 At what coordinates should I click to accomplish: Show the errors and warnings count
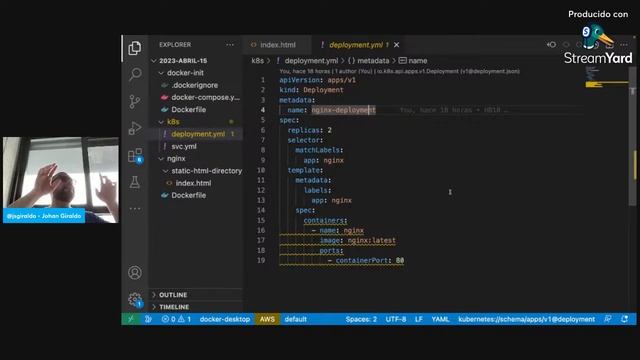pos(176,319)
